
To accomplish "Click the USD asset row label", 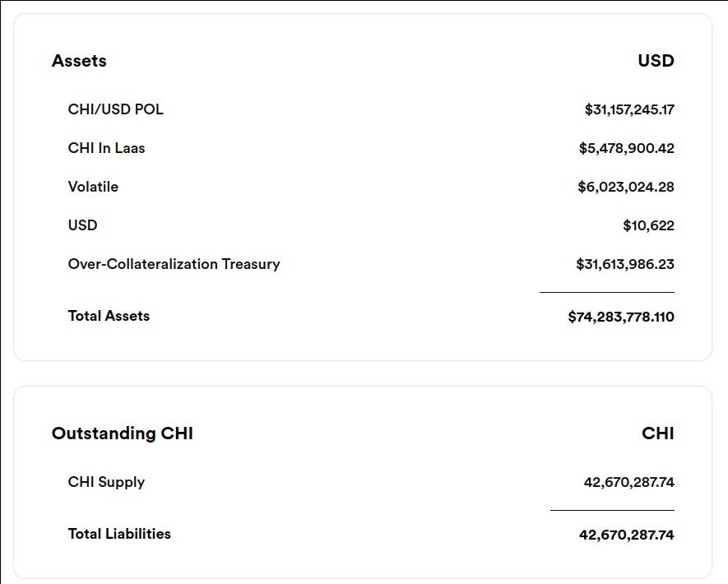I will tap(82, 225).
